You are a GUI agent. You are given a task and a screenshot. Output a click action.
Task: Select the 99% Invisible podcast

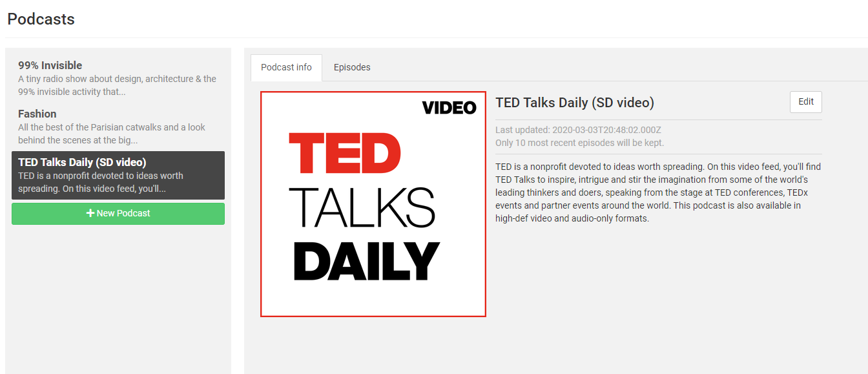118,78
